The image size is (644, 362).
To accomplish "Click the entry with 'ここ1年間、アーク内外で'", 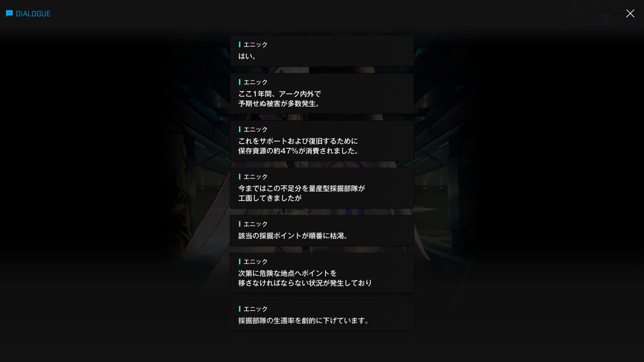I will point(322,94).
